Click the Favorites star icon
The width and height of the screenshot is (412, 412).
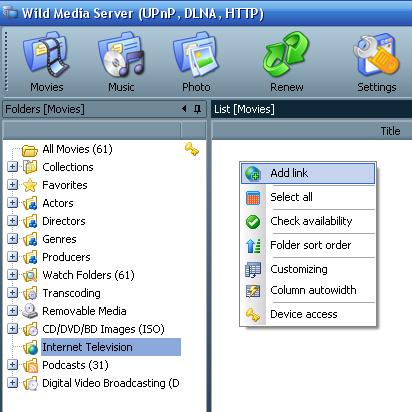coord(30,185)
